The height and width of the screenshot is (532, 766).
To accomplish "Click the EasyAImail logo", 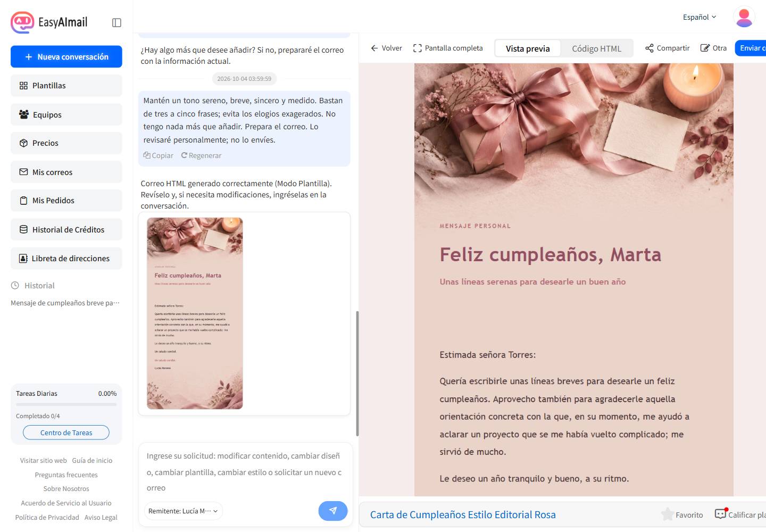I will coord(49,22).
